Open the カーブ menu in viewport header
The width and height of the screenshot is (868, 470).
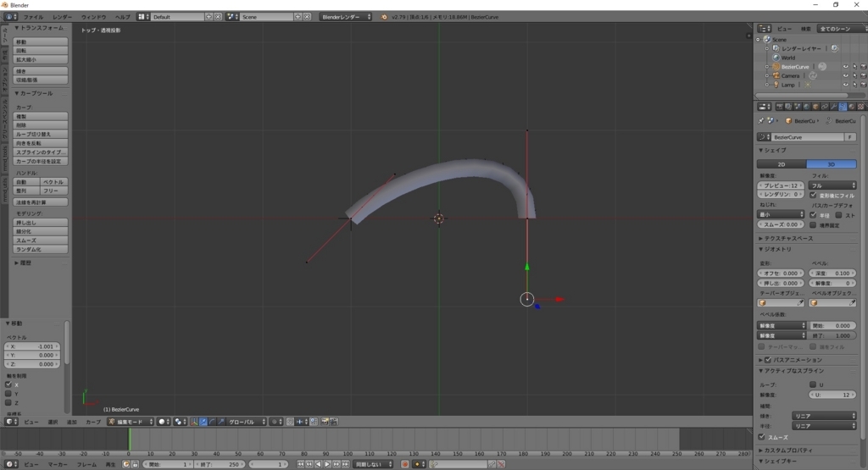coord(93,422)
